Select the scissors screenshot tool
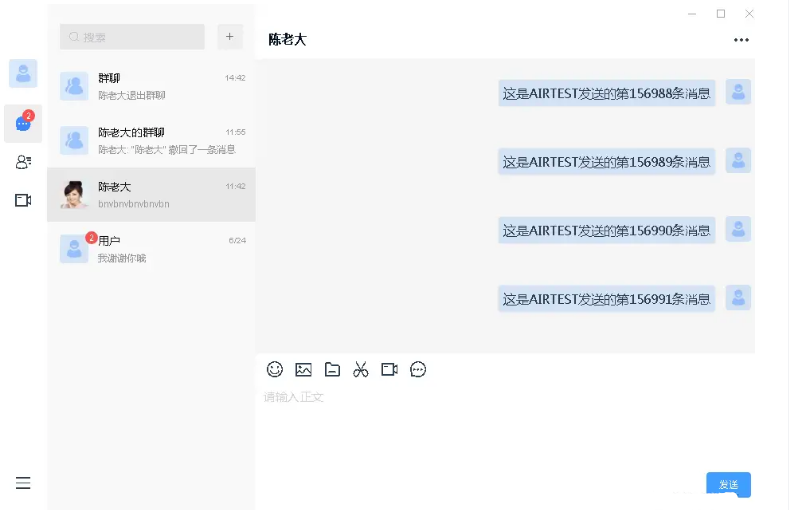The image size is (789, 510). click(x=360, y=370)
